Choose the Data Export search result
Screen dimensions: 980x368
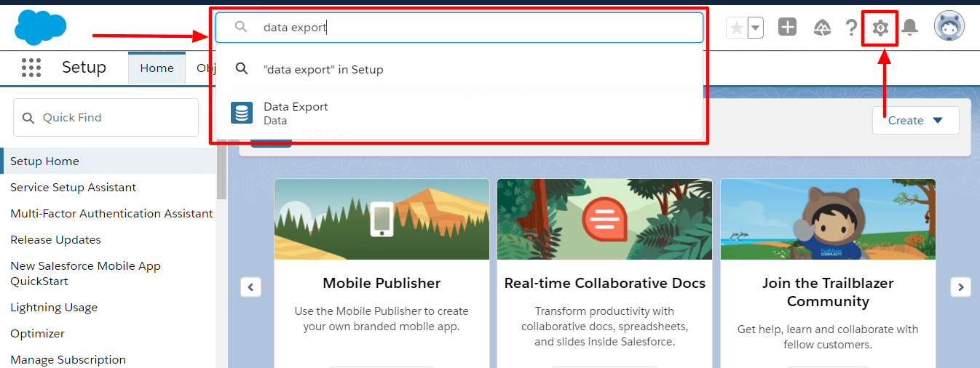point(459,113)
